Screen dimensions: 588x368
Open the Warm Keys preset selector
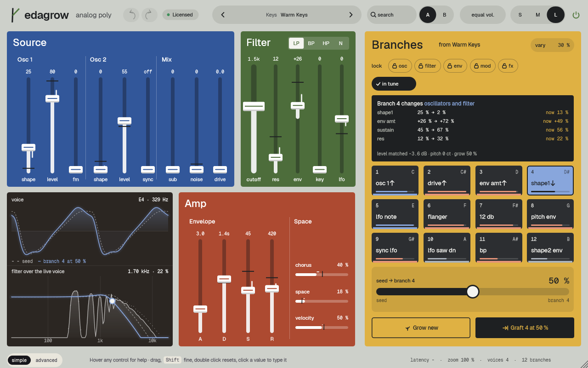coord(287,15)
